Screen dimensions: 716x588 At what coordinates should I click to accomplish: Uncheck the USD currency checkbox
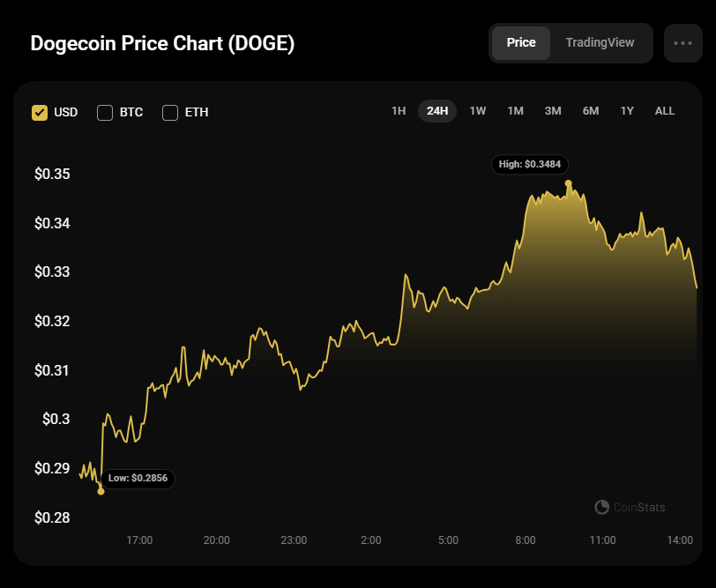40,112
